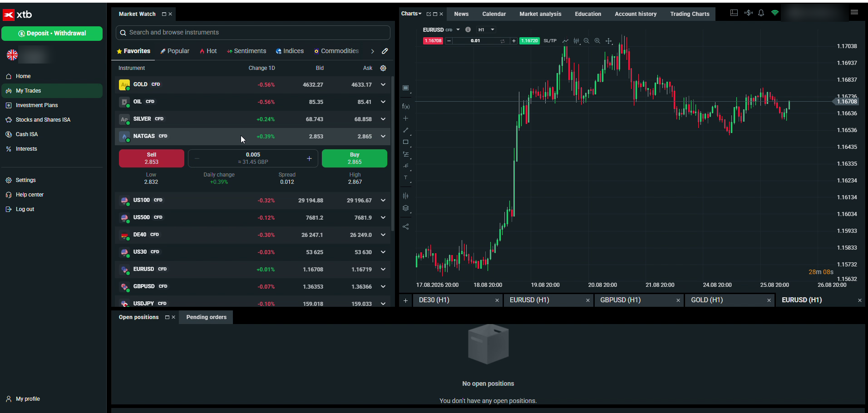Select the chart move crosshair arrows tool

click(x=609, y=41)
